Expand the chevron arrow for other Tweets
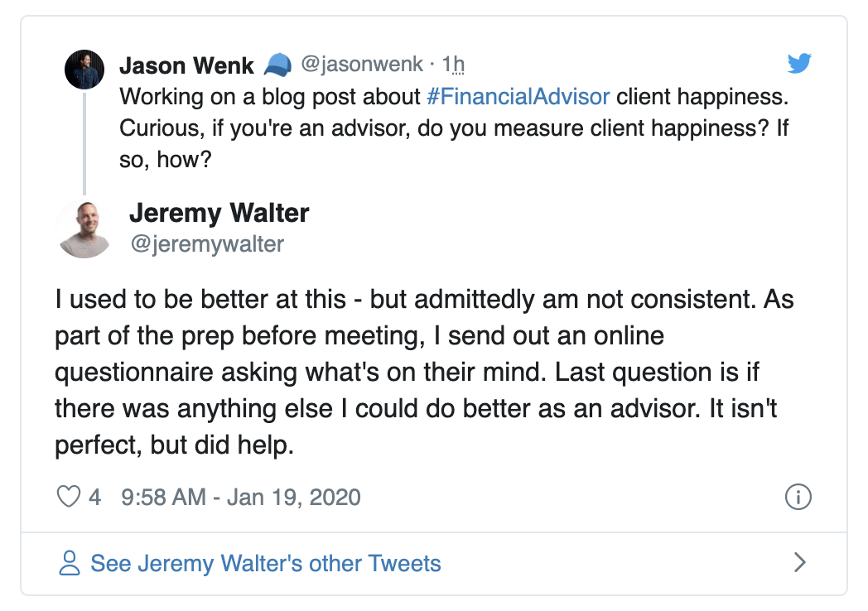 tap(799, 562)
